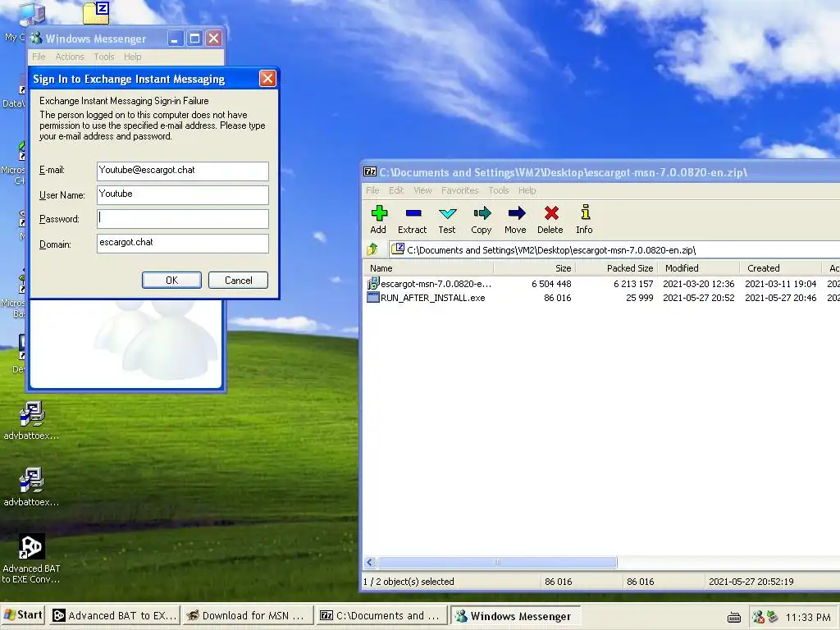Click the Password input field

183,218
